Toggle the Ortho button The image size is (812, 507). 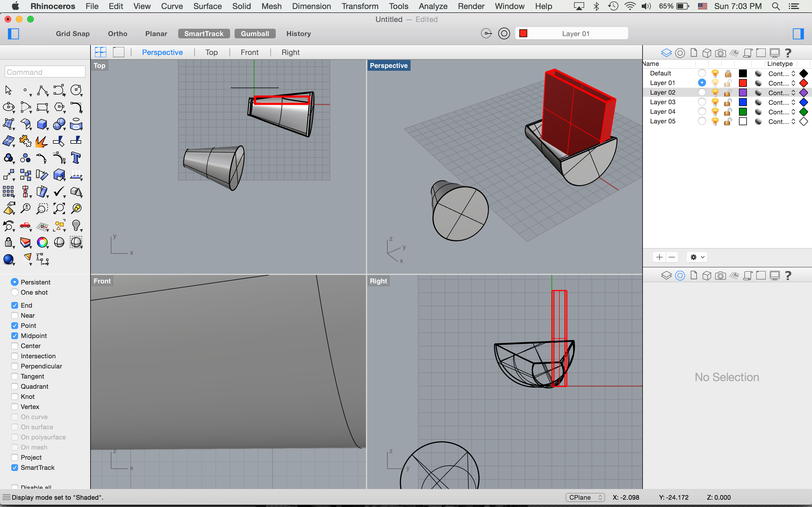[x=118, y=34]
